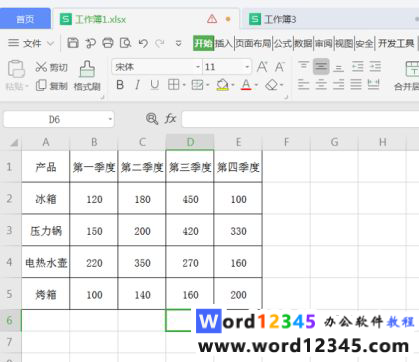This screenshot has height=362, width=419.
Task: Click the Undo arrow icon
Action: coord(143,43)
